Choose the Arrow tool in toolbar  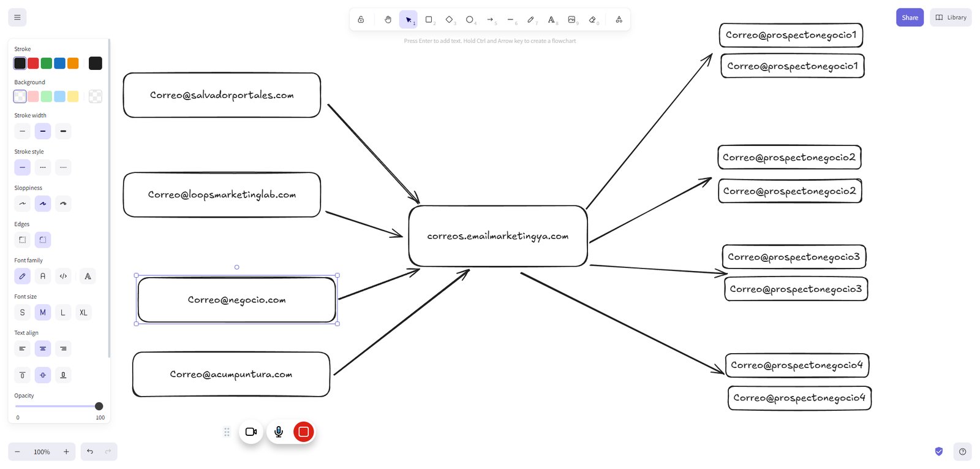[490, 20]
